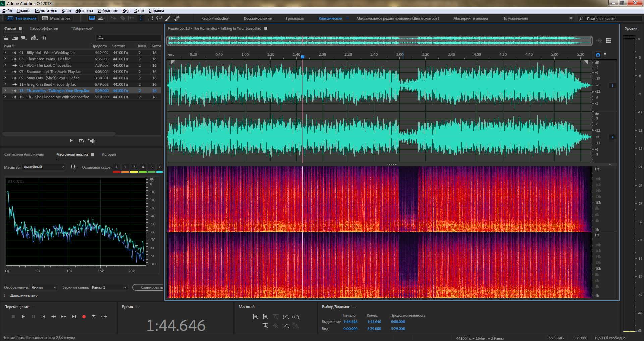Screen dimensions: 644x341
Task: Click the trash icon to close files
Action: 44,38
